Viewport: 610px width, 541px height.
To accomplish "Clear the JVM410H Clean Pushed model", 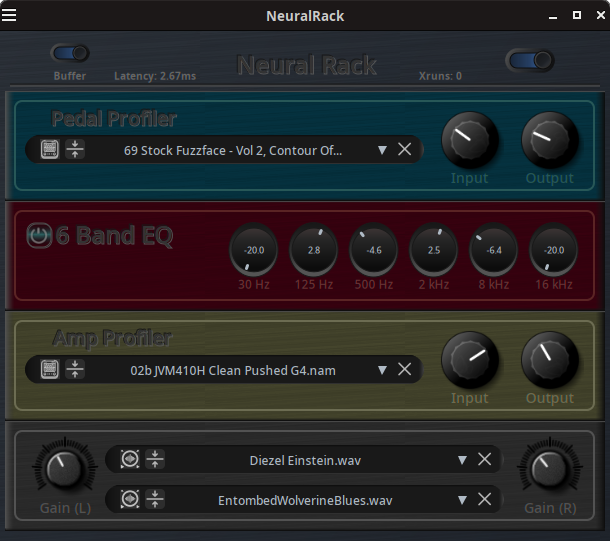I will coord(405,370).
